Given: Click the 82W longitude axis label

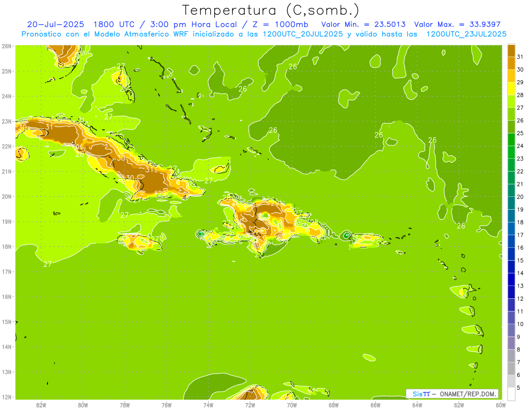Looking at the screenshot, I should (41, 405).
